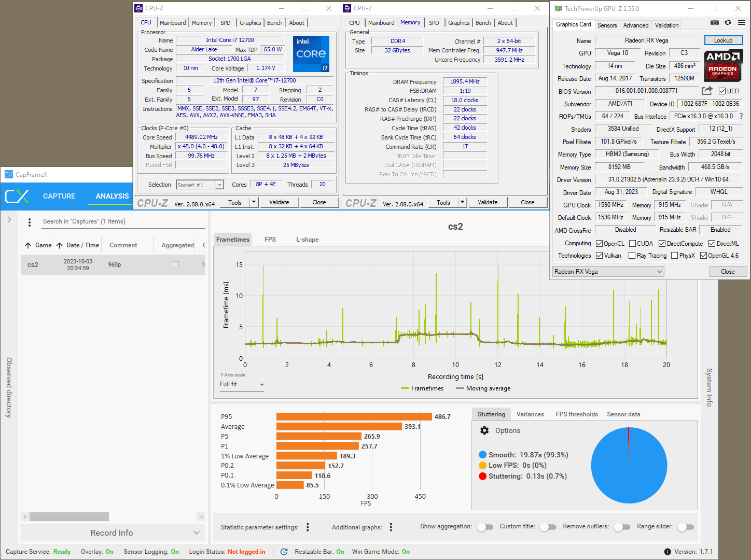Enable the Show aggregation switch

point(484,527)
